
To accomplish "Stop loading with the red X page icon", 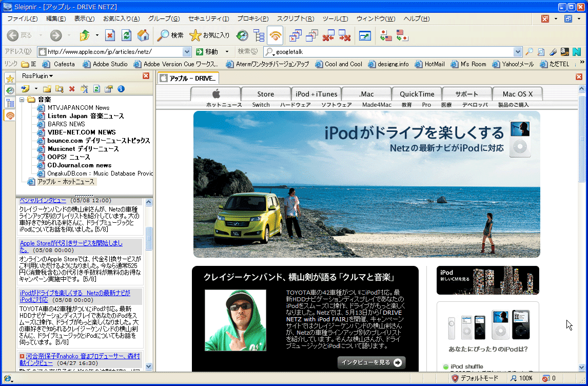I will click(x=110, y=35).
